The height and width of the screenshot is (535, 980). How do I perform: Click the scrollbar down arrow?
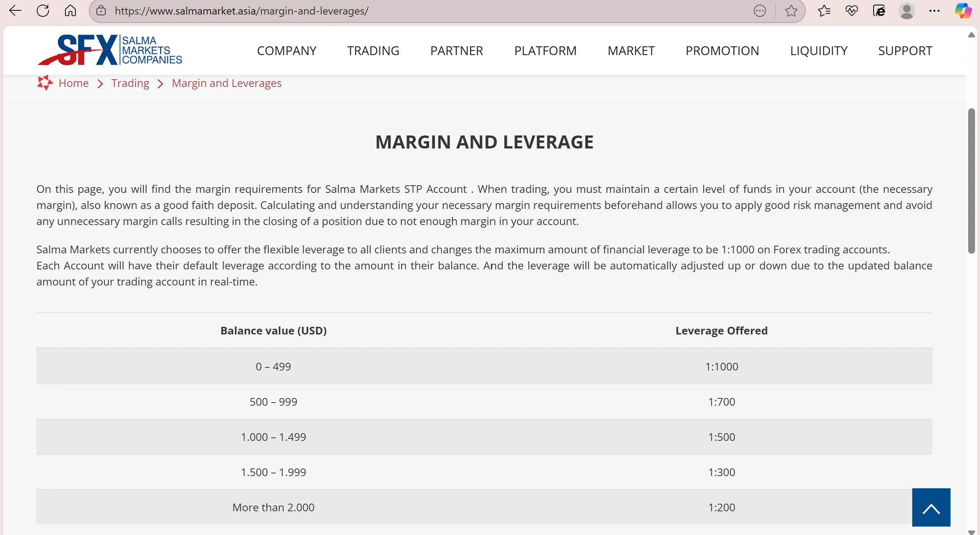point(971,532)
